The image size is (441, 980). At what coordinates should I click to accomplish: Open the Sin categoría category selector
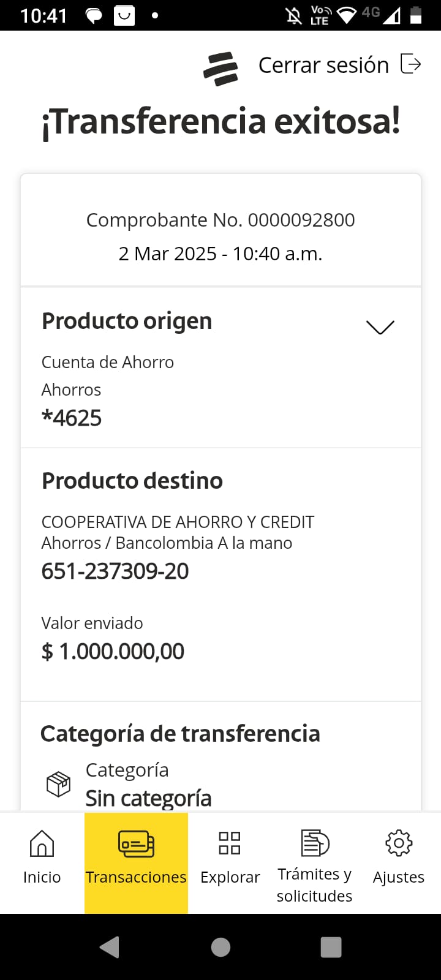click(x=148, y=797)
